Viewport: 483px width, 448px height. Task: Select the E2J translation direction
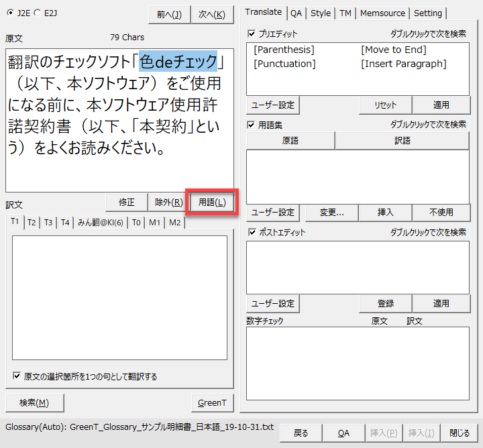[37, 13]
